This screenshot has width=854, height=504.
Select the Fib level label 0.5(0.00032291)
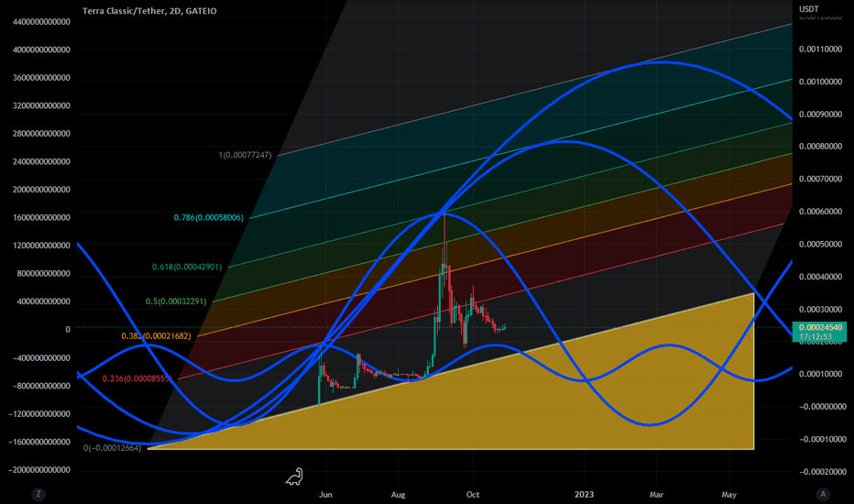tap(176, 301)
